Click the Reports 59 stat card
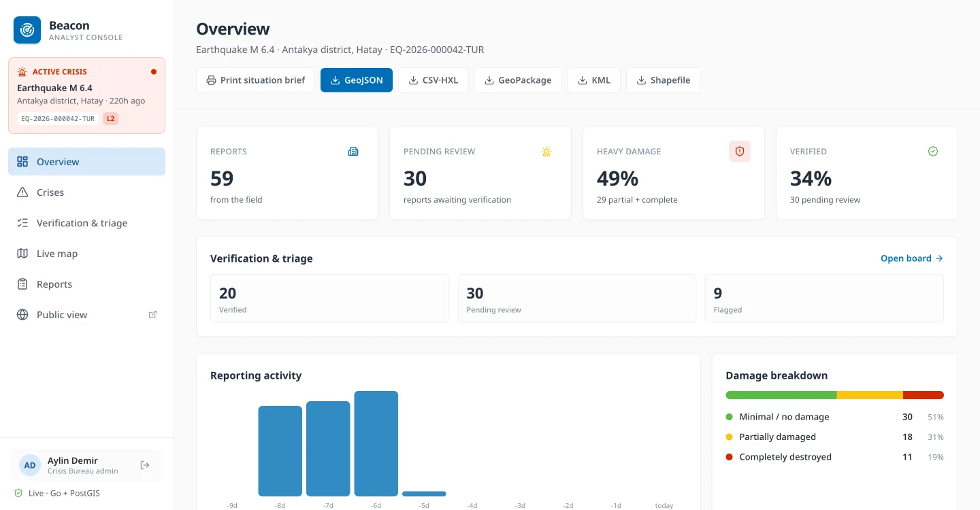The height and width of the screenshot is (510, 980). click(x=287, y=173)
